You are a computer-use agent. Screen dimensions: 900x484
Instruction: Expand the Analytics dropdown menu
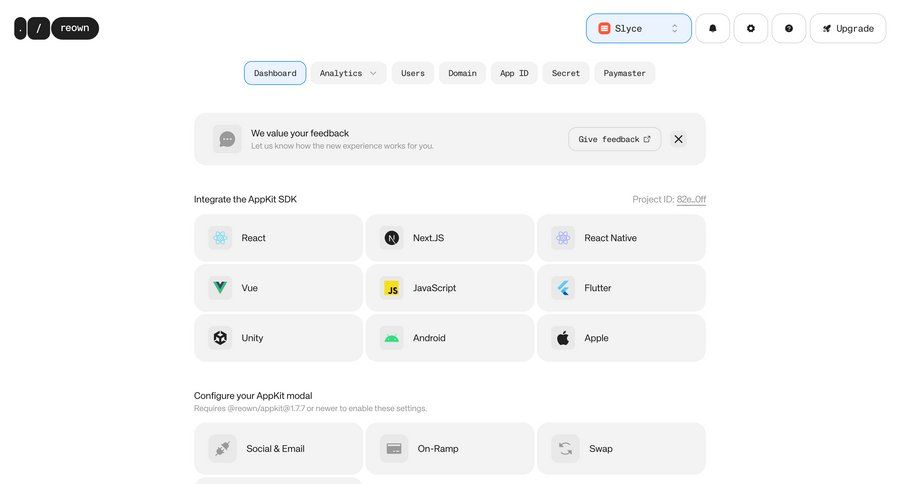348,73
